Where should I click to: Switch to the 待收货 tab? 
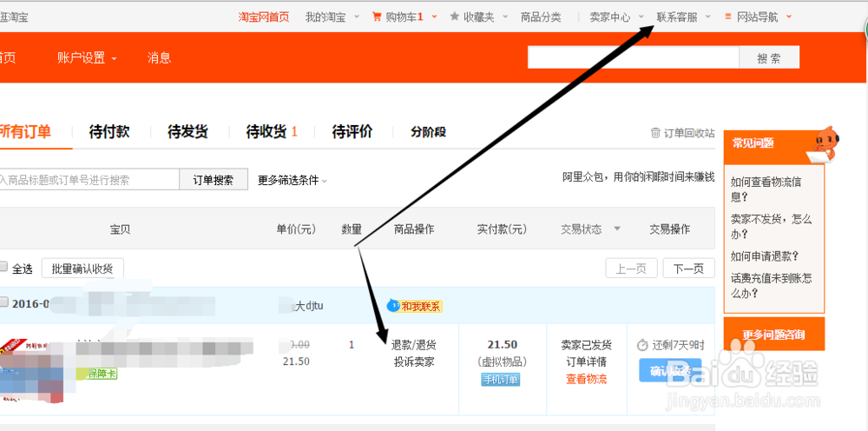pyautogui.click(x=272, y=132)
